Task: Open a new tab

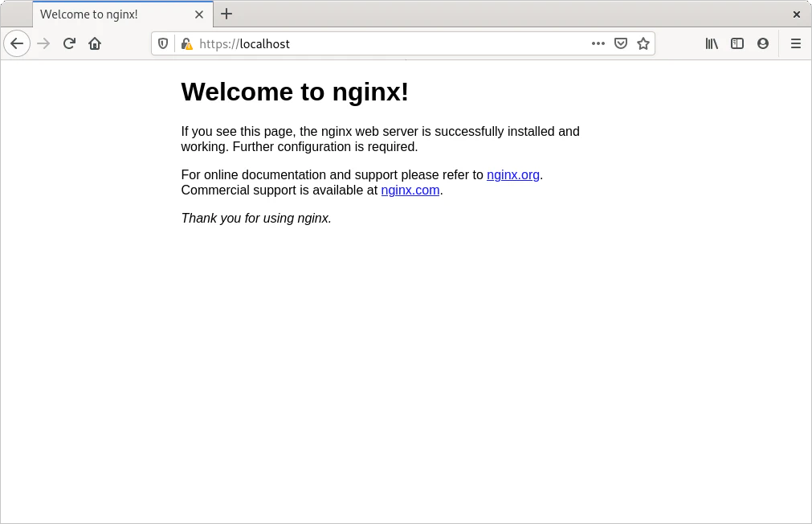Action: point(226,14)
